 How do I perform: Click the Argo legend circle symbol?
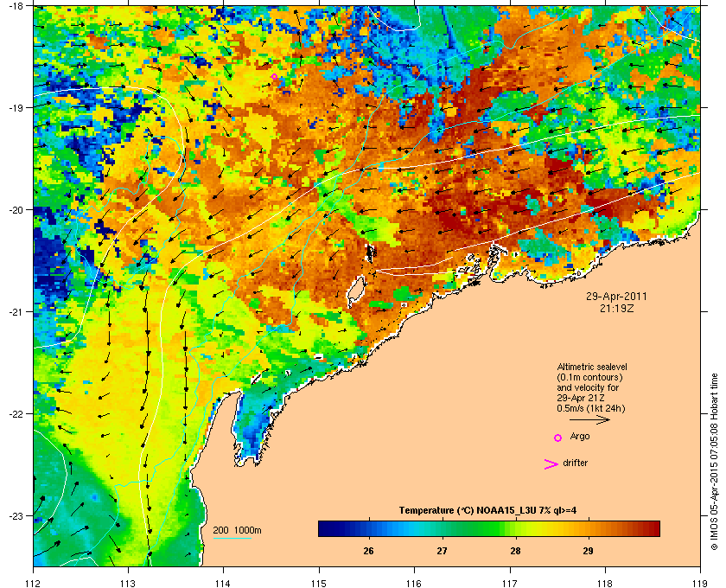[x=557, y=438]
